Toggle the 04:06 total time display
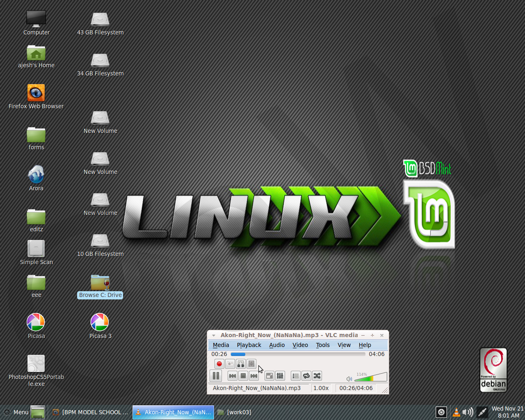The height and width of the screenshot is (420, 525). pyautogui.click(x=377, y=354)
